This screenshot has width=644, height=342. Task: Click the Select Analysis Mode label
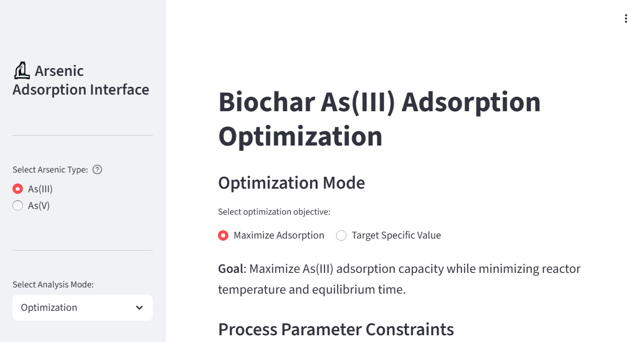[53, 284]
